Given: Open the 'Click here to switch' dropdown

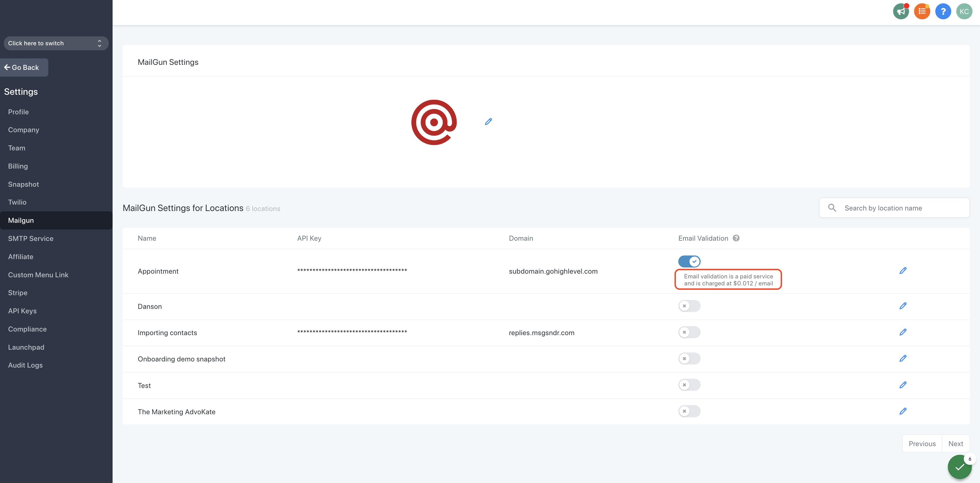Looking at the screenshot, I should [56, 43].
